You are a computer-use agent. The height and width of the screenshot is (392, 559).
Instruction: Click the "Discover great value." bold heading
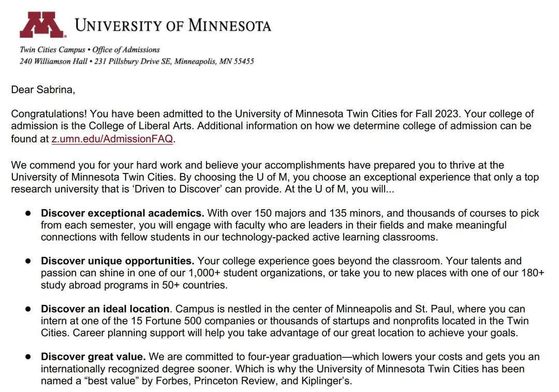click(93, 357)
